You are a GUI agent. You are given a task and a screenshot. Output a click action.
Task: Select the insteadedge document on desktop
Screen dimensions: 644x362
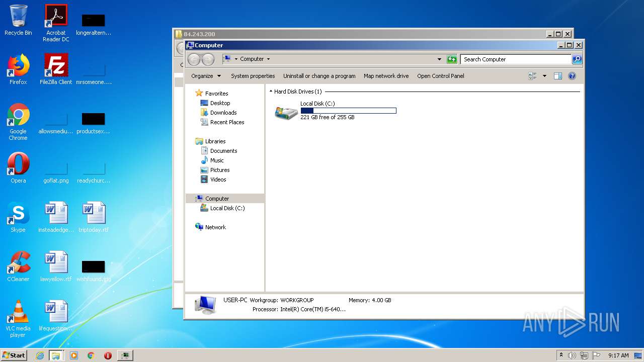click(x=56, y=217)
